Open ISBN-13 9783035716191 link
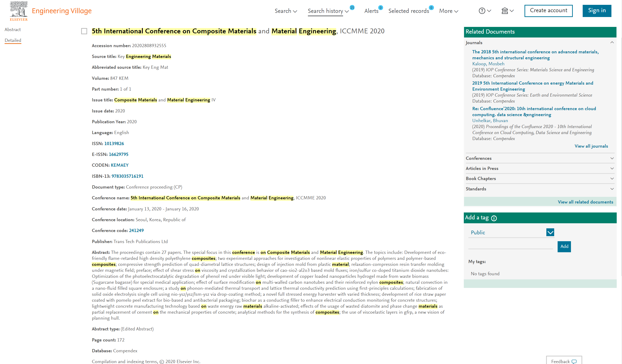This screenshot has width=622, height=364. point(127,176)
